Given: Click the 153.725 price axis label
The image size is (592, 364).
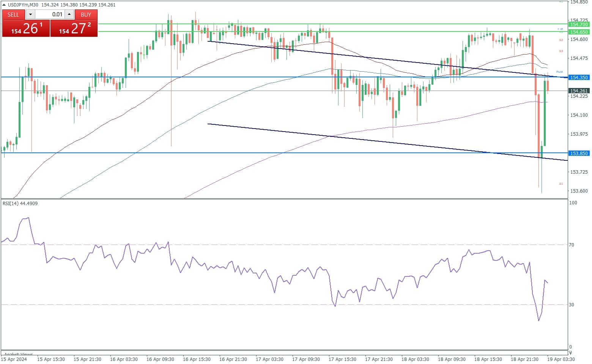Looking at the screenshot, I should click(x=579, y=172).
